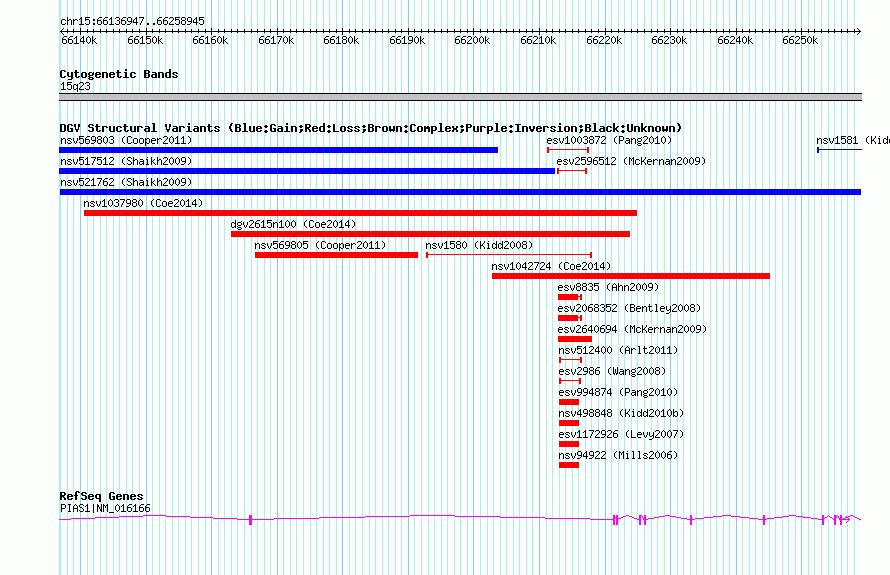Click the 66200k ruler tick label

472,41
